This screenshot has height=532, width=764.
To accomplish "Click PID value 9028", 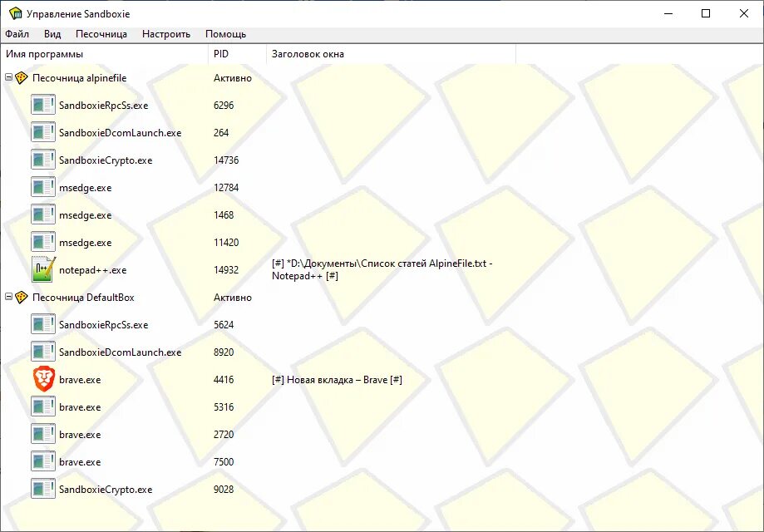I will [x=224, y=490].
